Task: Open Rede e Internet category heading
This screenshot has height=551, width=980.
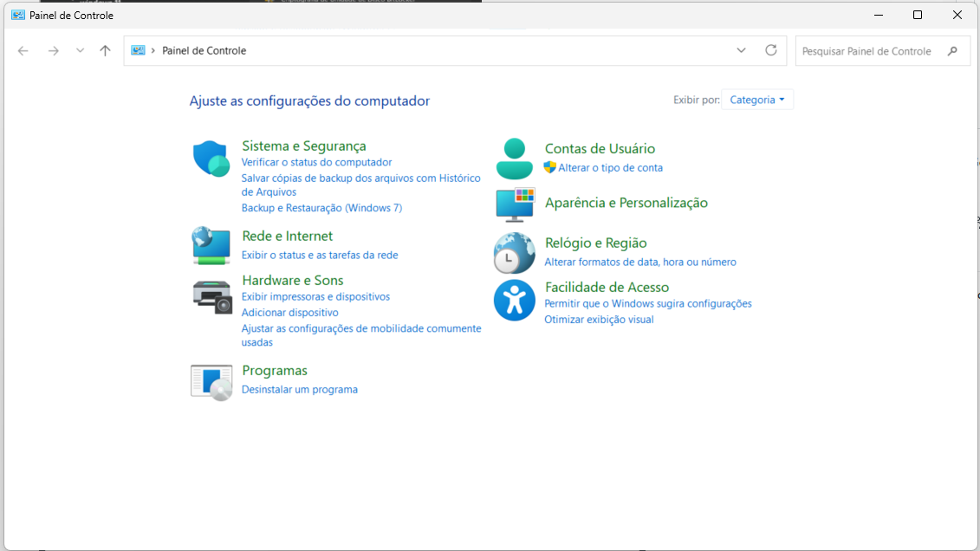Action: click(288, 237)
